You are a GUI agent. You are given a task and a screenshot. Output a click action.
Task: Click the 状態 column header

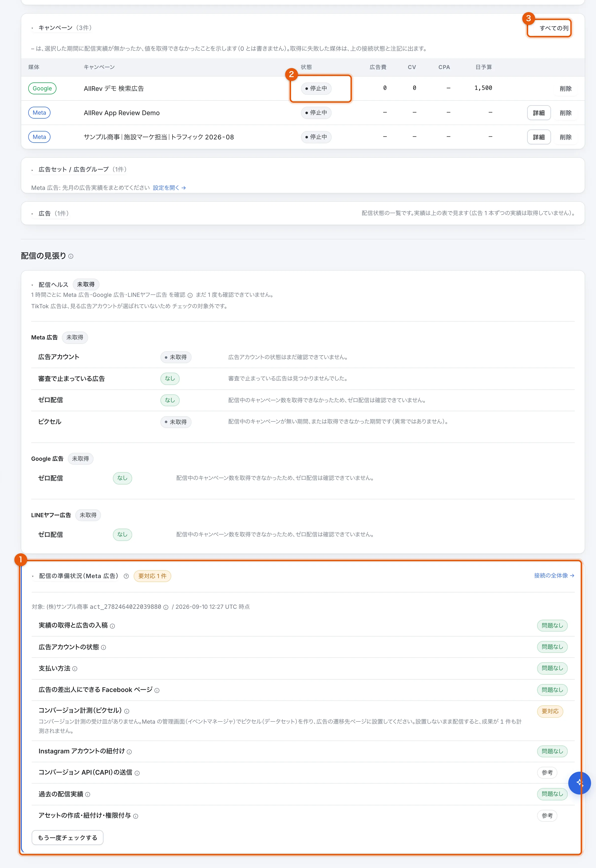(x=306, y=67)
